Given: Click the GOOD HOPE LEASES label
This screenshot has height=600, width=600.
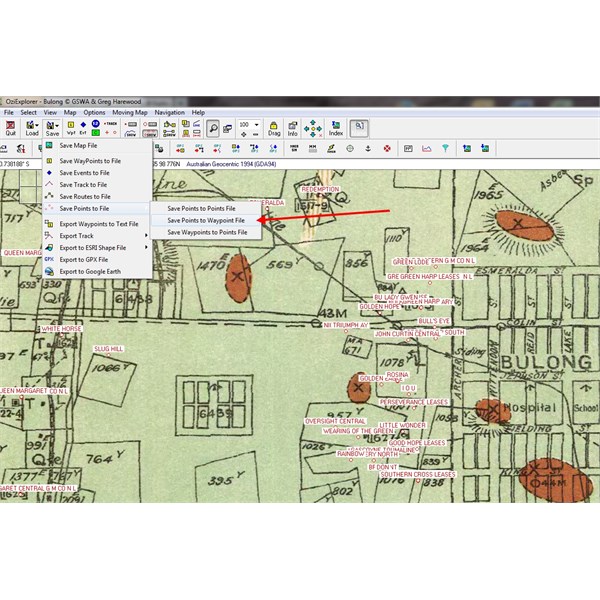Looking at the screenshot, I should pyautogui.click(x=417, y=443).
